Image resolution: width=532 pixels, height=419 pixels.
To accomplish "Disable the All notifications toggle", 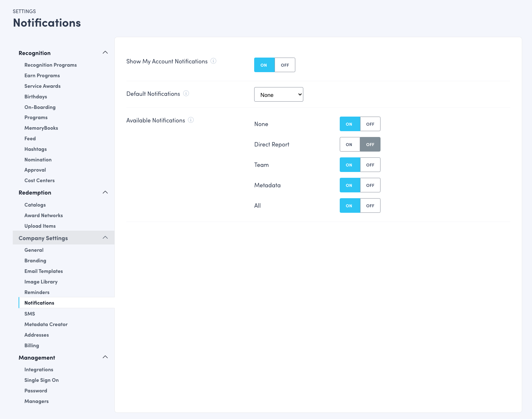I will (x=370, y=205).
